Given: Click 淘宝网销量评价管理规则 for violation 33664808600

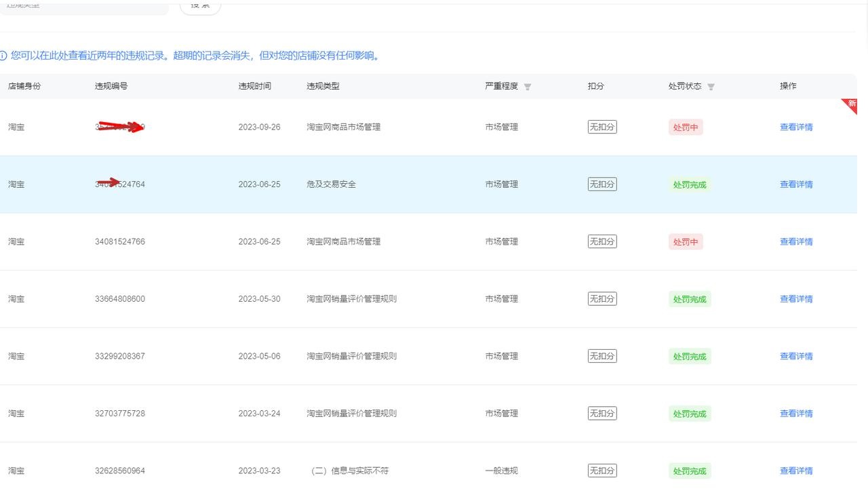Looking at the screenshot, I should [351, 299].
